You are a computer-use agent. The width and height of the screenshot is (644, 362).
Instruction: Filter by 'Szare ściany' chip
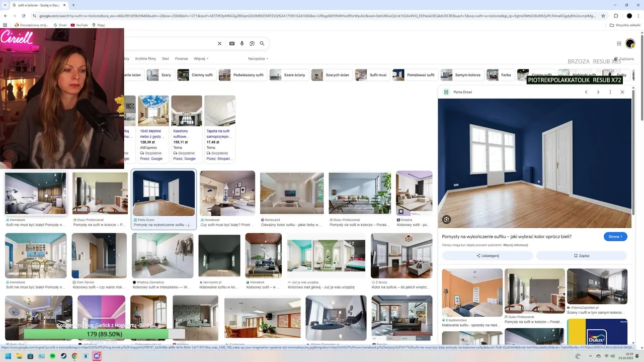288,75
